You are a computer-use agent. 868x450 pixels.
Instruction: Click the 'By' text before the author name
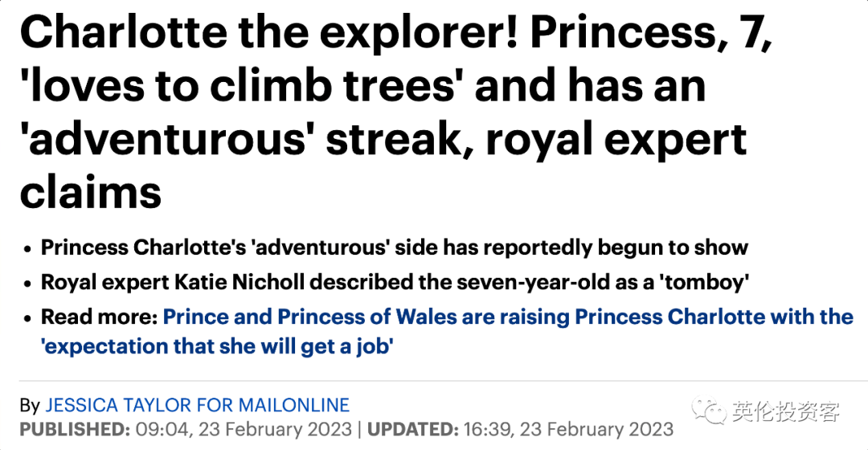pyautogui.click(x=30, y=406)
